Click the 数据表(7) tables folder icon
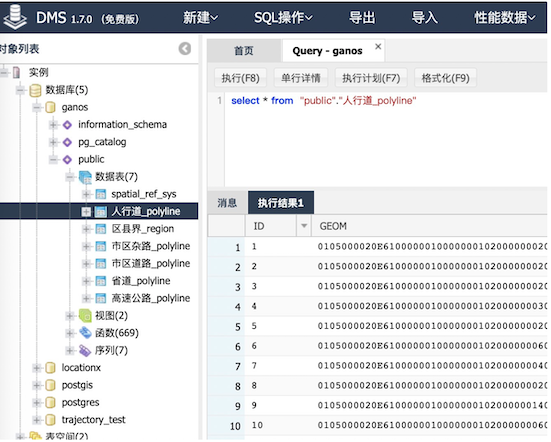Viewport: 551px width, 442px height. tap(85, 177)
